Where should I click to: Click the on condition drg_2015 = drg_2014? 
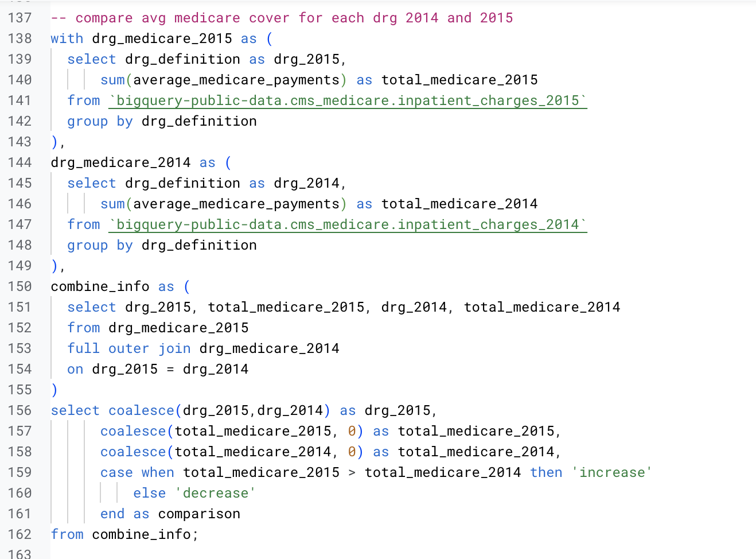[158, 368]
